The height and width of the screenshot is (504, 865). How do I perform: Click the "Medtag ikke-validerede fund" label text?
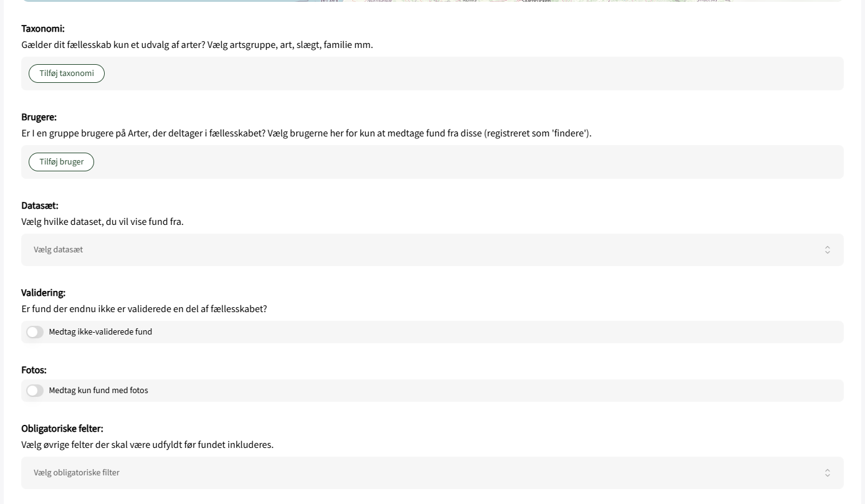point(100,332)
